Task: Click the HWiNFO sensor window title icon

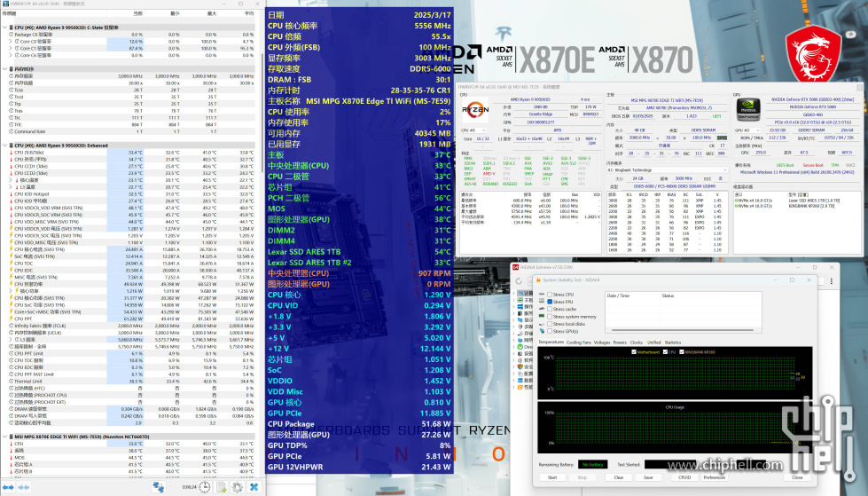Action: 5,4
